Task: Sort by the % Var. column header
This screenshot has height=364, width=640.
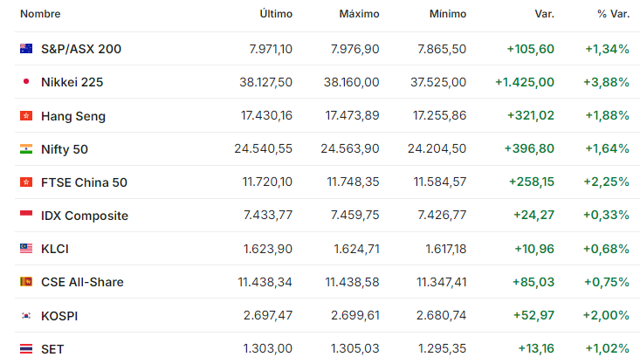Action: click(614, 14)
